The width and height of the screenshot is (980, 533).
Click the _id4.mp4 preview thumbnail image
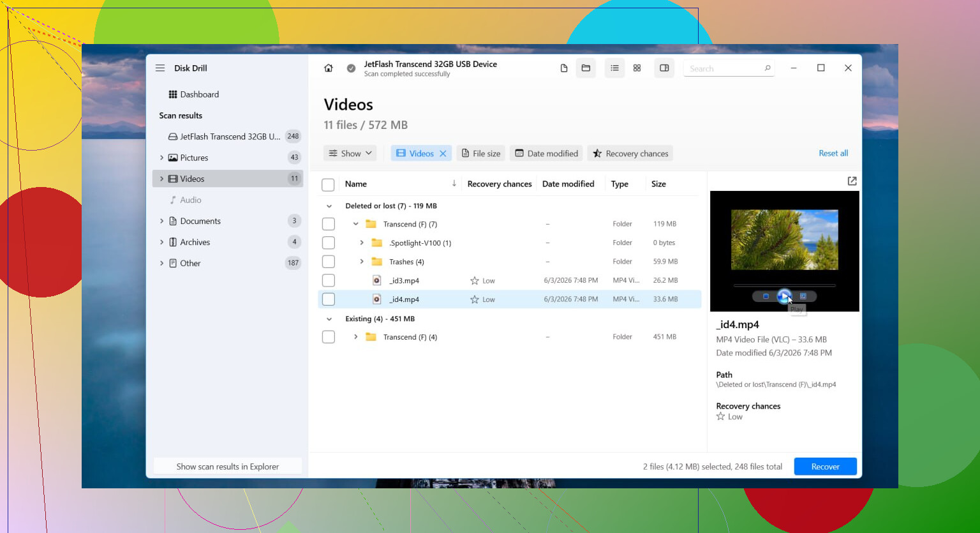[784, 240]
